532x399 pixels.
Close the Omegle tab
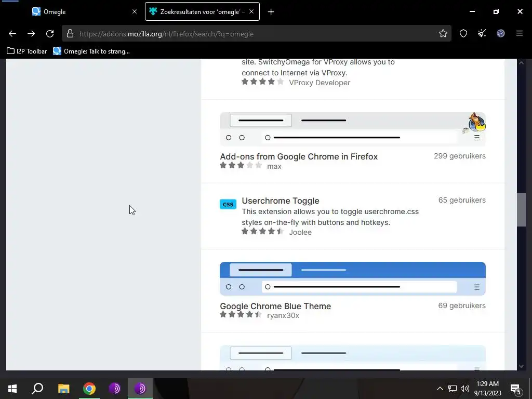click(x=135, y=11)
